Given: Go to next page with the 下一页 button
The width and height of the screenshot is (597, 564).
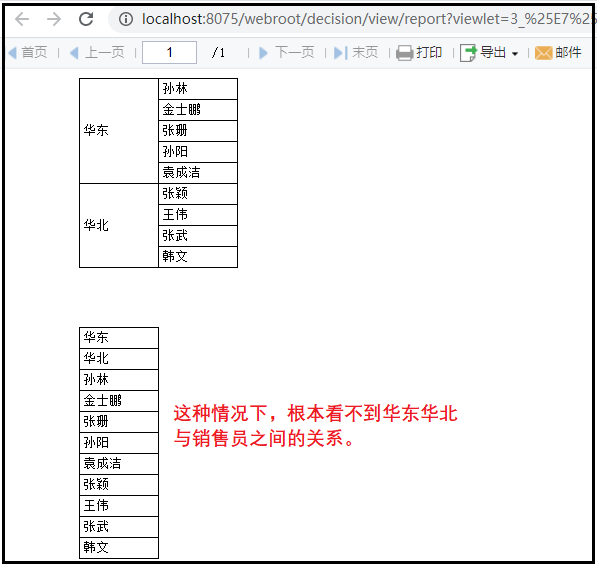Looking at the screenshot, I should (287, 52).
